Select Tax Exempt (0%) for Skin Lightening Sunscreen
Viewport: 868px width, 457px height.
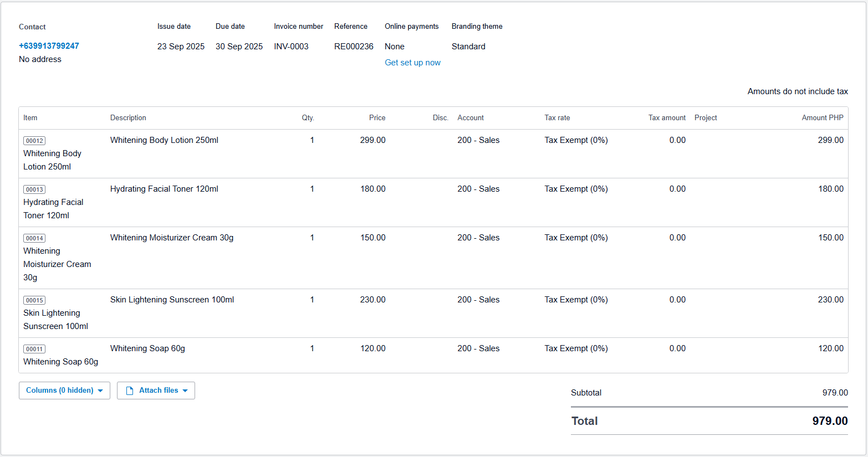click(576, 300)
